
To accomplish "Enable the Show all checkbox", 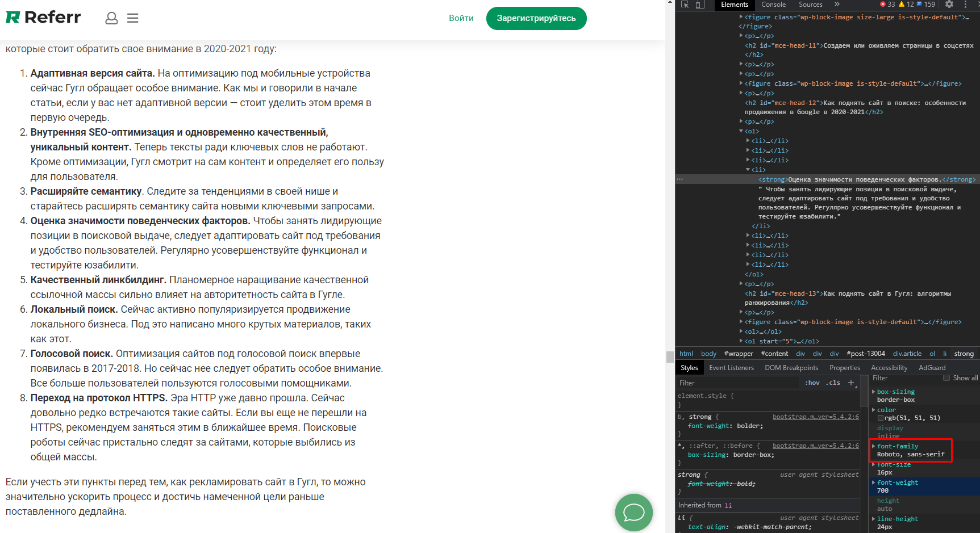I will (x=946, y=378).
